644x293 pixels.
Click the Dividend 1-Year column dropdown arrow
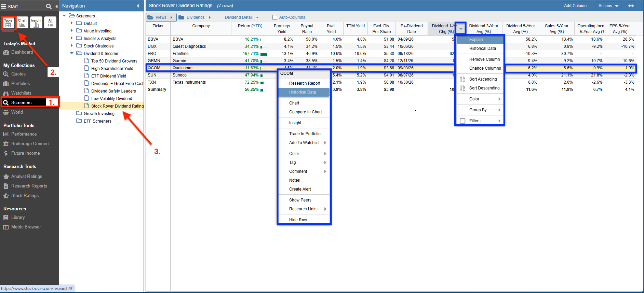(461, 29)
